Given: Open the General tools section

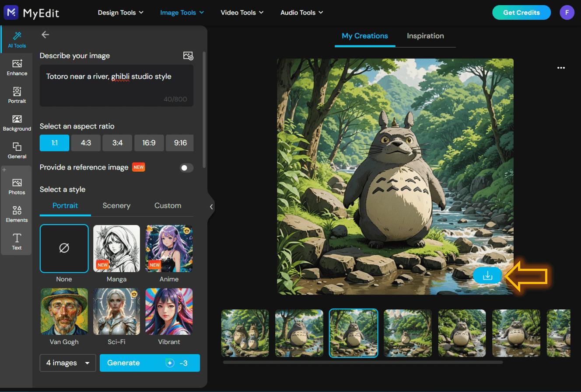Looking at the screenshot, I should tap(17, 150).
